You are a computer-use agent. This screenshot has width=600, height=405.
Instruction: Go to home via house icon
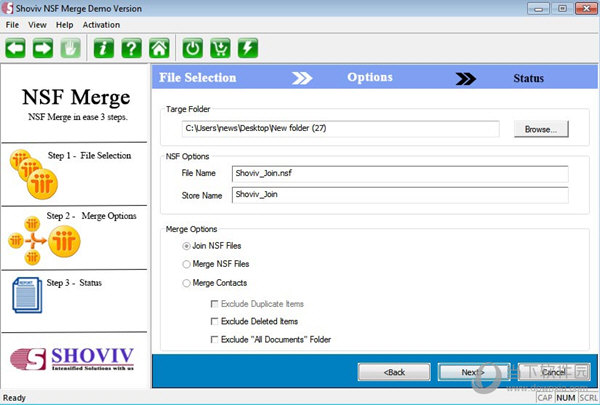pyautogui.click(x=159, y=48)
